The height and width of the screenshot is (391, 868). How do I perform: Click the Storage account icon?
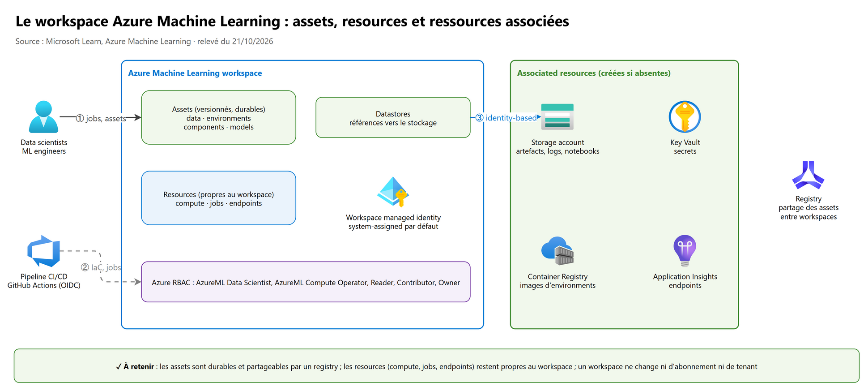(557, 117)
